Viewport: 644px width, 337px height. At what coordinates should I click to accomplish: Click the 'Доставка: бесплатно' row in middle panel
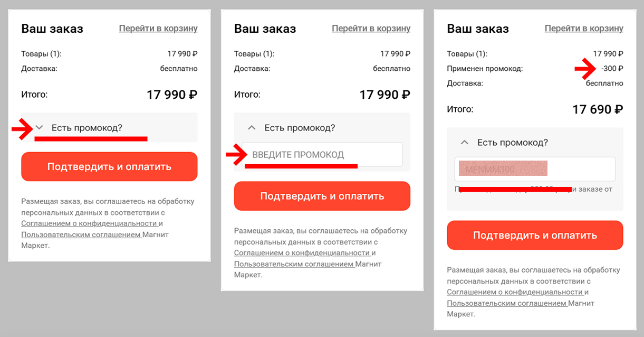click(322, 68)
